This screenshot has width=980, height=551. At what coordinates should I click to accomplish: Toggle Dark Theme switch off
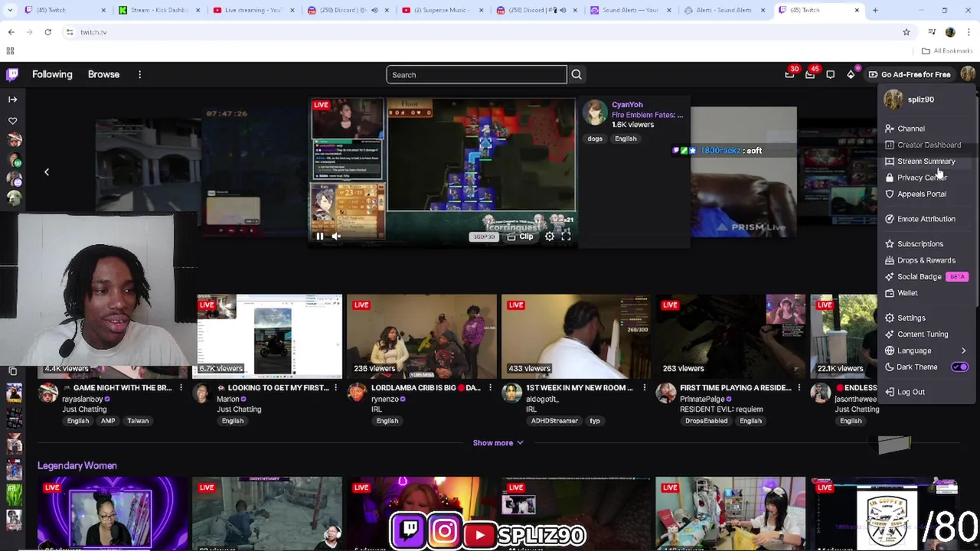pyautogui.click(x=959, y=367)
